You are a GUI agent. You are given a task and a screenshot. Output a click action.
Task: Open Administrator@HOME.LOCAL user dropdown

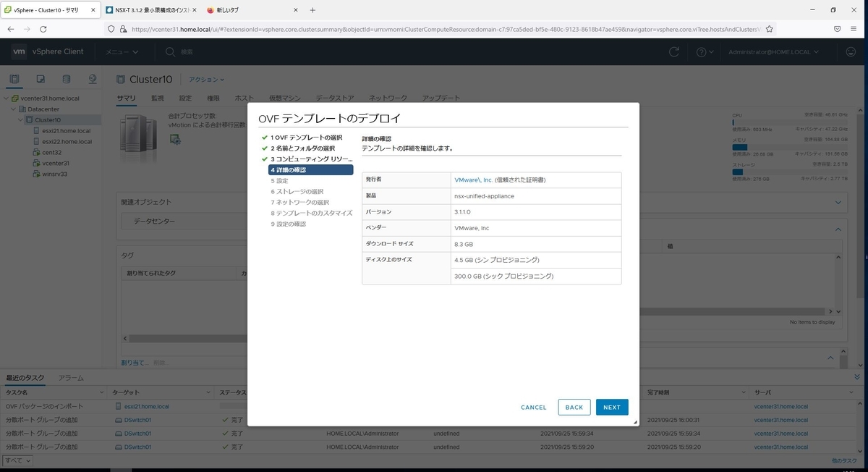pyautogui.click(x=773, y=52)
